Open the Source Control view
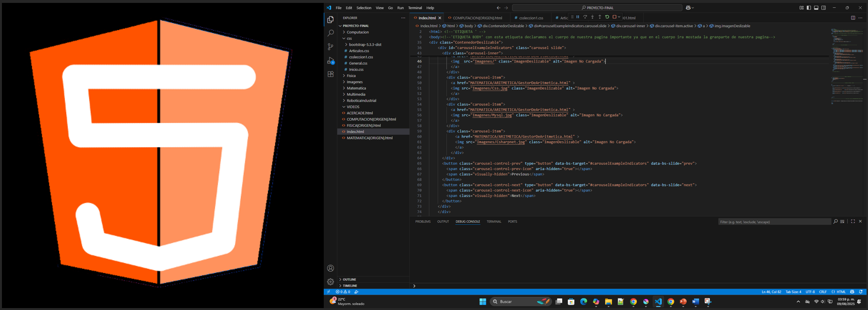The width and height of the screenshot is (868, 310). click(331, 47)
